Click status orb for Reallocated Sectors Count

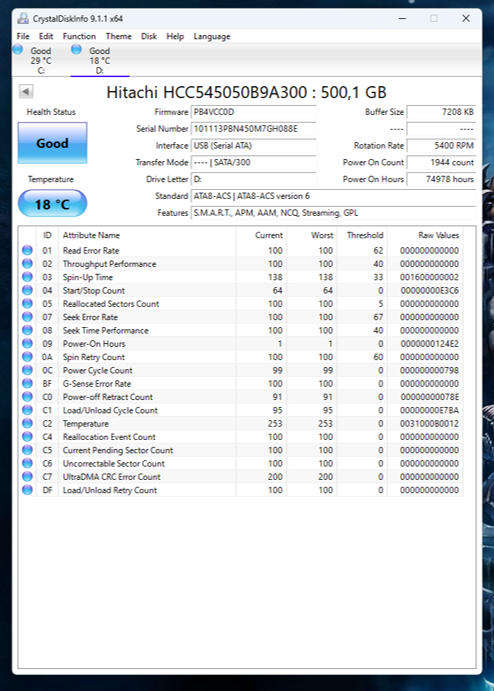(x=27, y=304)
